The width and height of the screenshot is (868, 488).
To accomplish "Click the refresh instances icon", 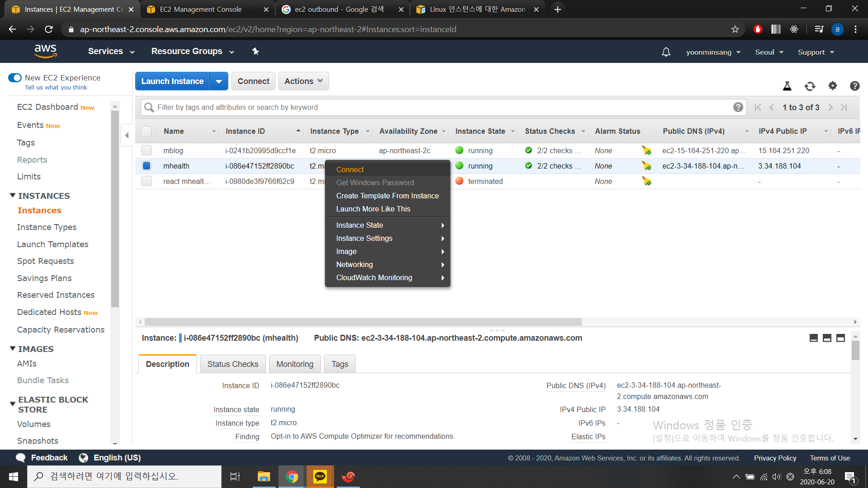I will click(x=810, y=86).
